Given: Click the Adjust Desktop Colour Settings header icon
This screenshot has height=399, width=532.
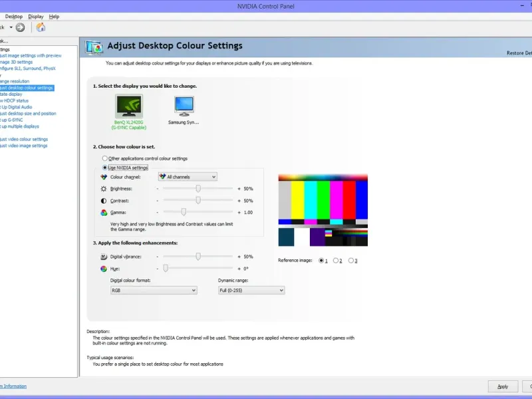Looking at the screenshot, I should point(94,47).
